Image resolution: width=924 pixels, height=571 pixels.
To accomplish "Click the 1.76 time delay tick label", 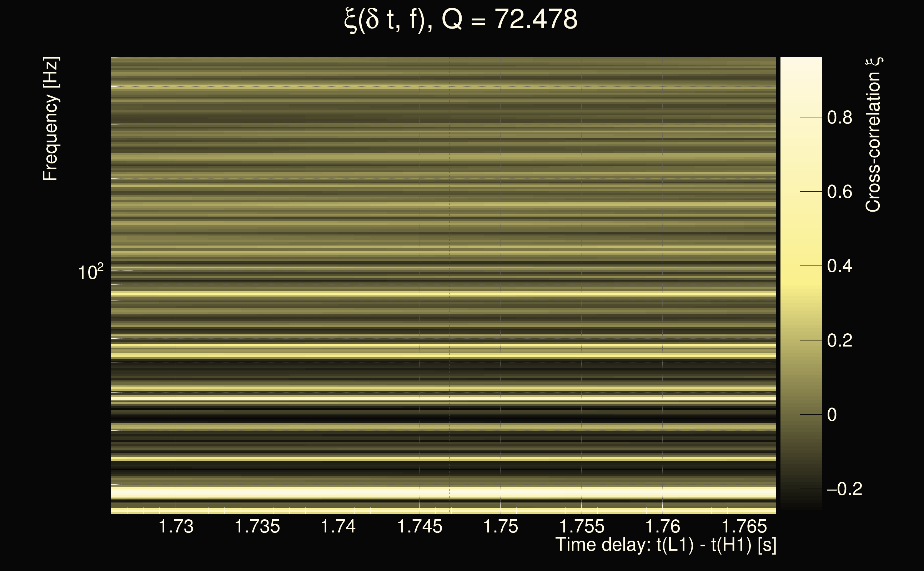I will pyautogui.click(x=663, y=526).
